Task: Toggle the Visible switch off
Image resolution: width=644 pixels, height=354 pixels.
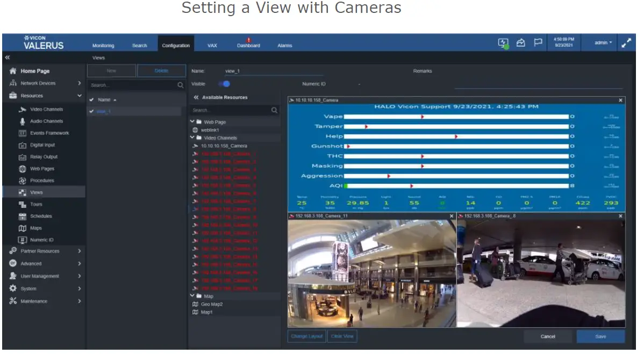Action: point(224,84)
